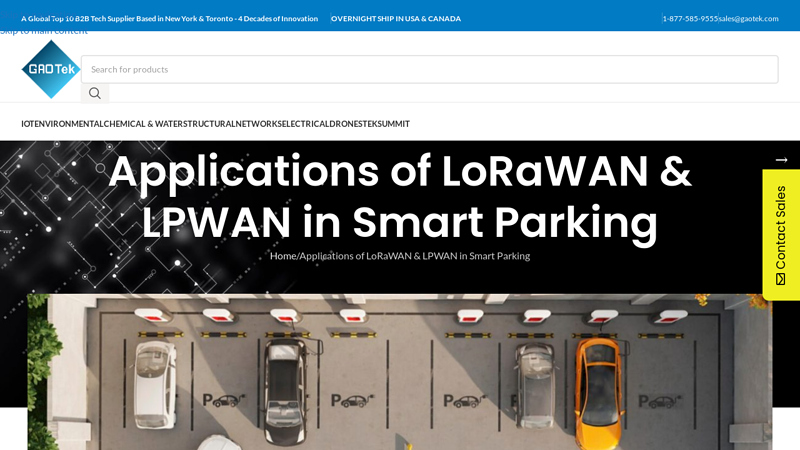Focus the Search for products field
The height and width of the screenshot is (450, 800).
pos(430,69)
